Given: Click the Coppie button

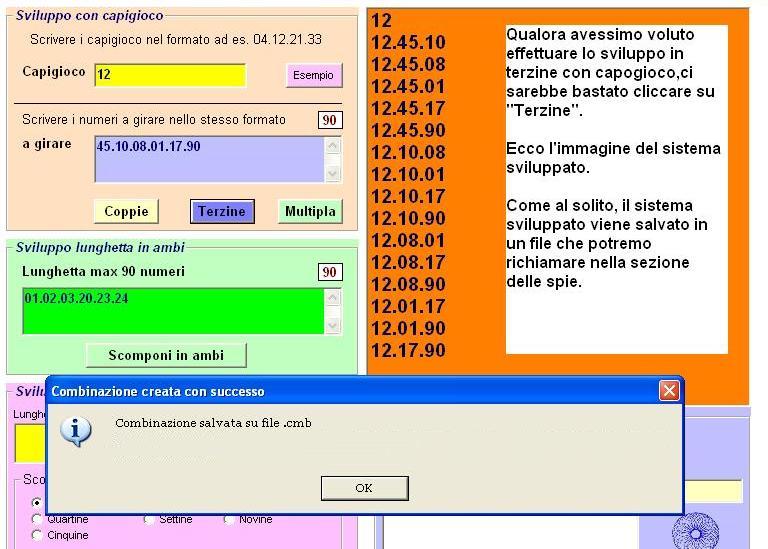Looking at the screenshot, I should [126, 211].
